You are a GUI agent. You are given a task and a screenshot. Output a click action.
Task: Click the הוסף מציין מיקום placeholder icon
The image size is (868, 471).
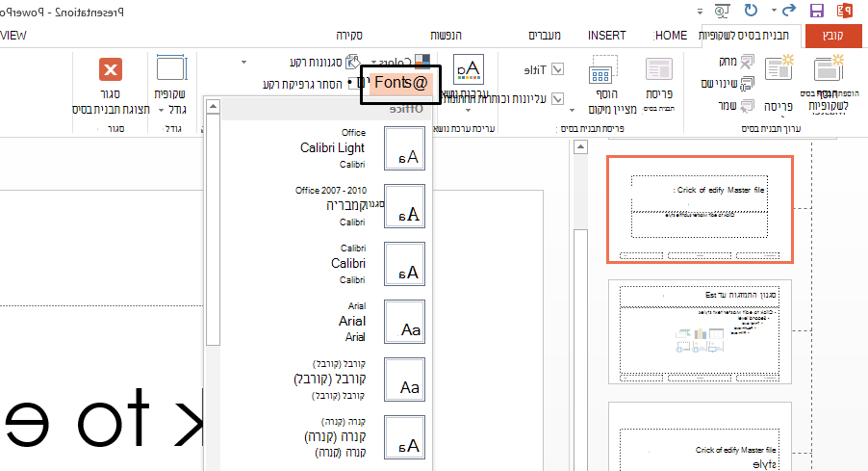coord(602,69)
